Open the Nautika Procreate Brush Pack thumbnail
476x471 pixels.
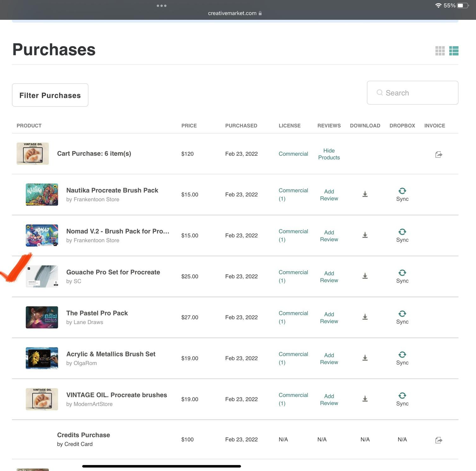pyautogui.click(x=42, y=194)
